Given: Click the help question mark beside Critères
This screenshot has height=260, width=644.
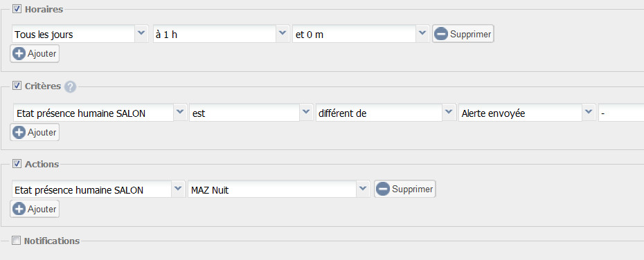Looking at the screenshot, I should click(x=70, y=87).
